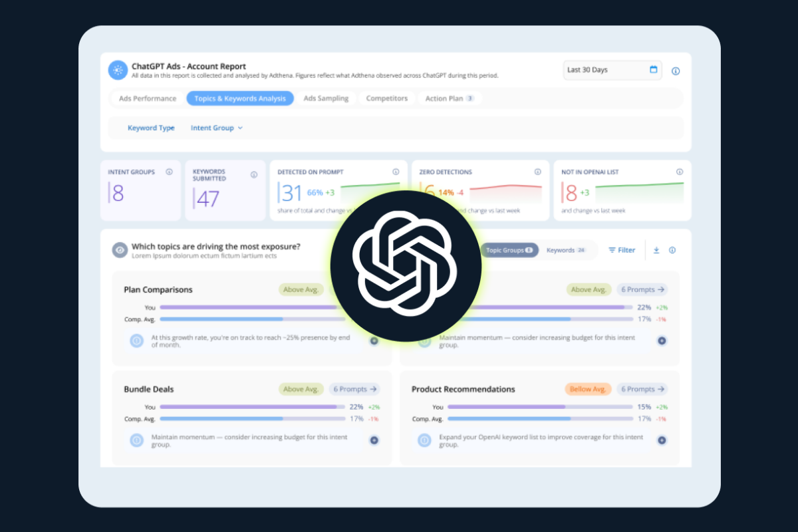Image resolution: width=798 pixels, height=532 pixels.
Task: Click the 66% share figure
Action: point(315,193)
